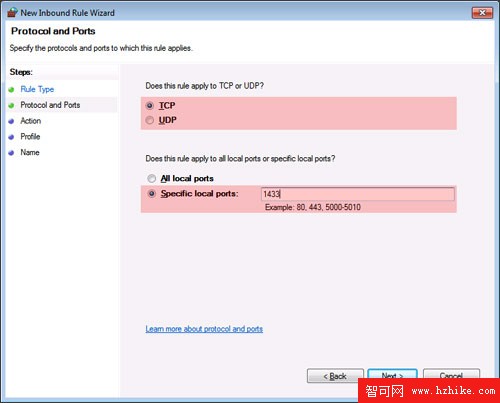The width and height of the screenshot is (500, 403).
Task: Click the specific local ports text field
Action: (x=358, y=194)
